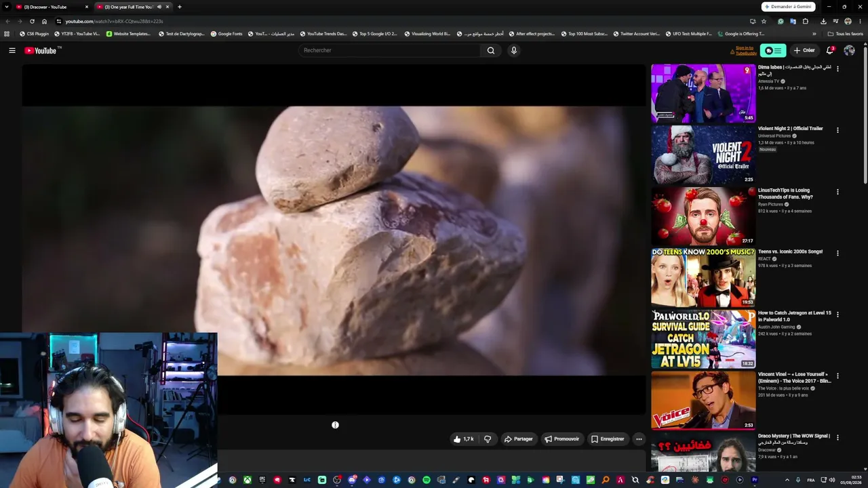Click the Rechercher search field

(389, 50)
